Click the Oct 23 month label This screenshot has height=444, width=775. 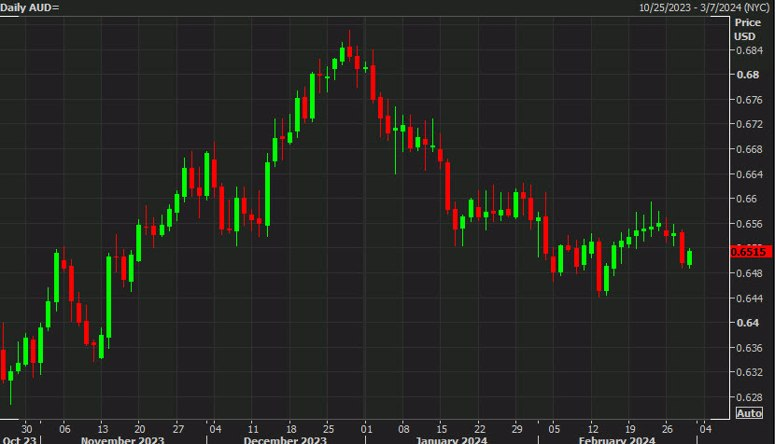point(18,440)
